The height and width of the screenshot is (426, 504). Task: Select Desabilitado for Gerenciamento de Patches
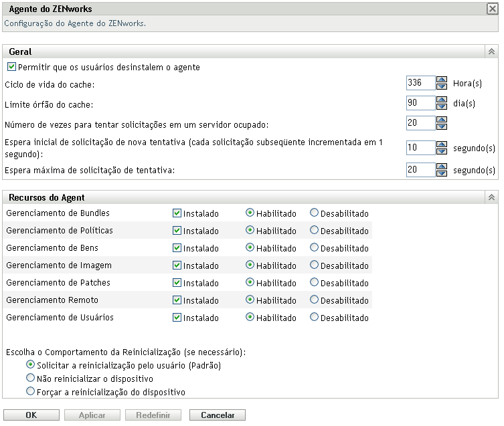tap(314, 282)
